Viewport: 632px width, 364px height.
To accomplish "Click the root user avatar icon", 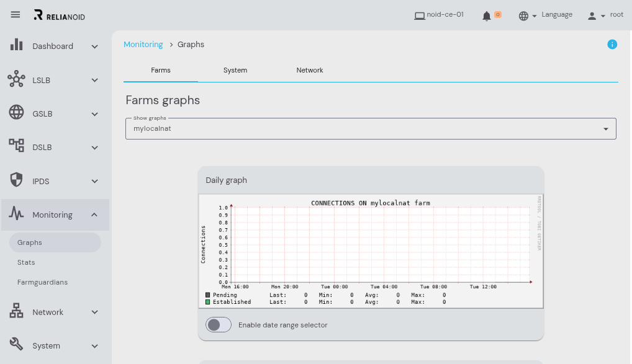I will (x=592, y=16).
